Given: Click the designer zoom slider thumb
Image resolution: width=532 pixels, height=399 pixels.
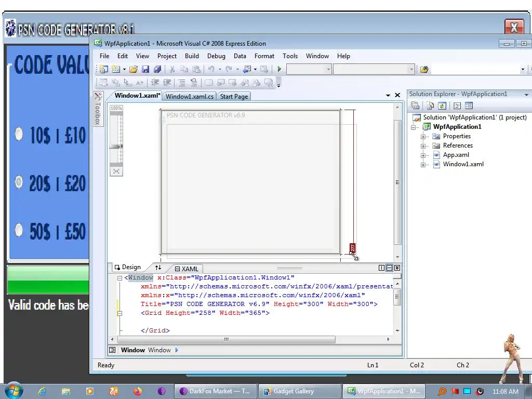Looking at the screenshot, I should (116, 146).
